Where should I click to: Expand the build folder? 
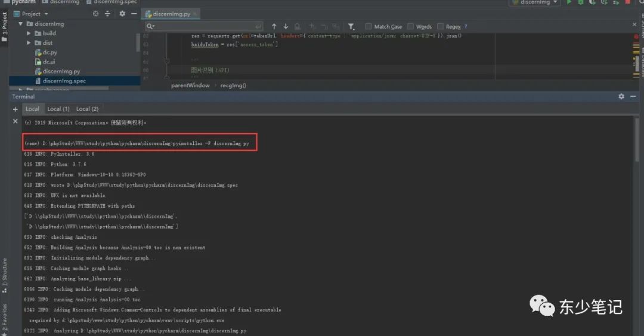point(29,33)
